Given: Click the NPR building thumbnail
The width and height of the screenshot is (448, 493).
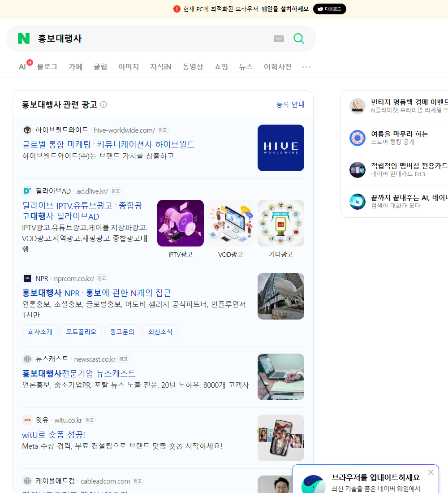Looking at the screenshot, I should 281,296.
